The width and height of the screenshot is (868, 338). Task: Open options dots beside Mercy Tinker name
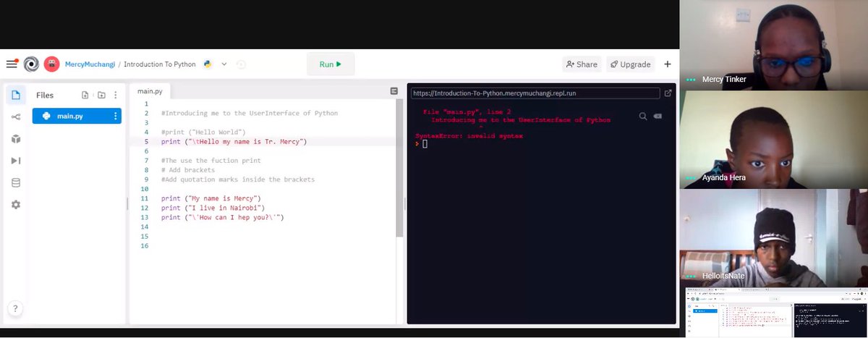coord(691,80)
